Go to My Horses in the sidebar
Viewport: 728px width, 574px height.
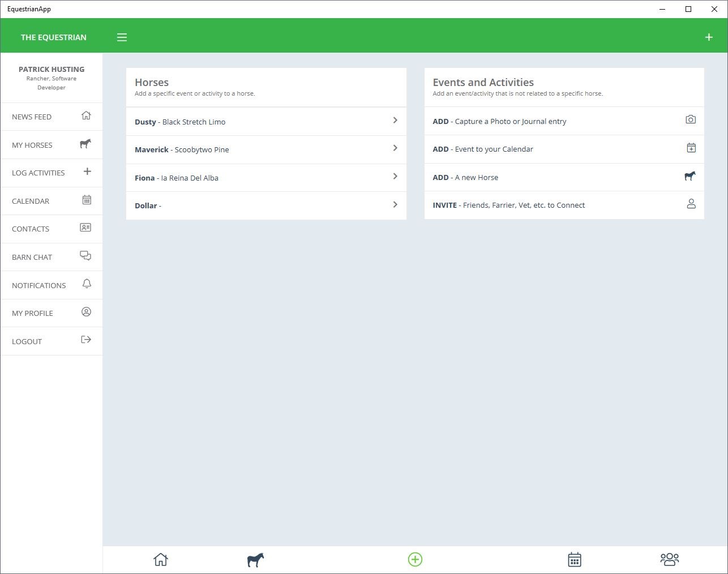point(52,145)
